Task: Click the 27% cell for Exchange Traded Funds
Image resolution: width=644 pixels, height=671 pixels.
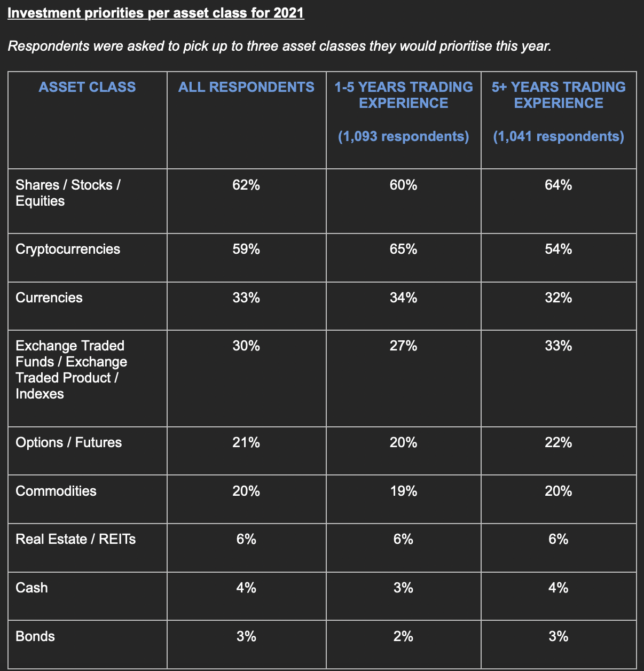Action: [x=404, y=346]
